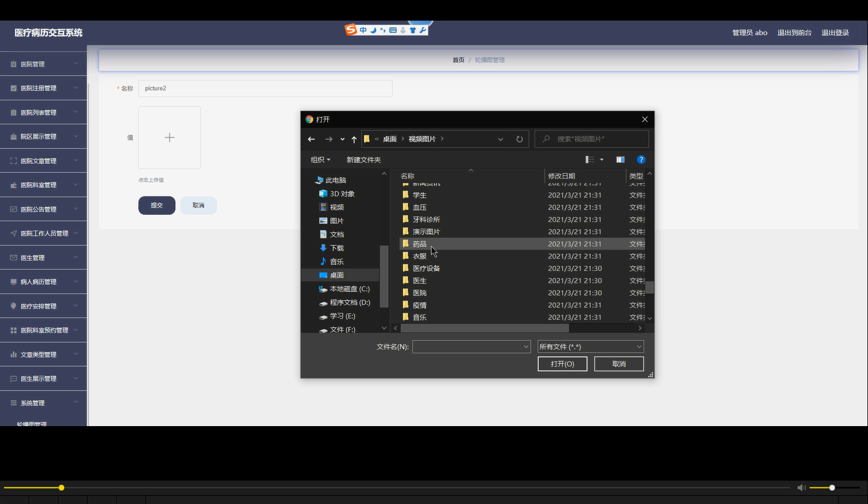Click the 名称 input field with picture2
The width and height of the screenshot is (868, 504).
click(x=265, y=88)
